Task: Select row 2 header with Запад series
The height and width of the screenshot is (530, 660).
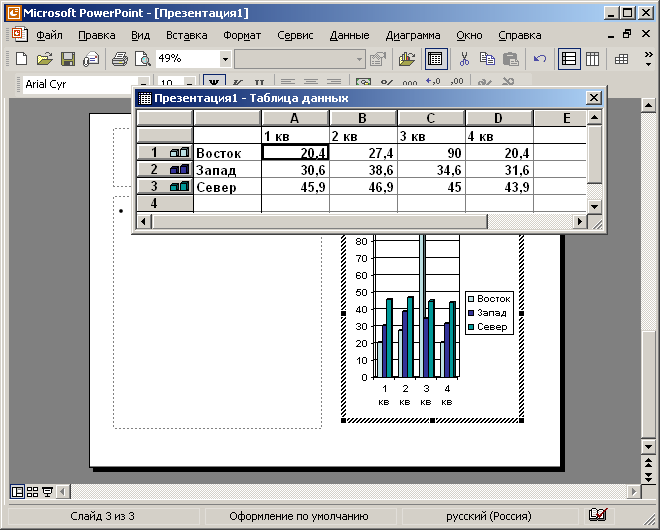Action: (165, 169)
